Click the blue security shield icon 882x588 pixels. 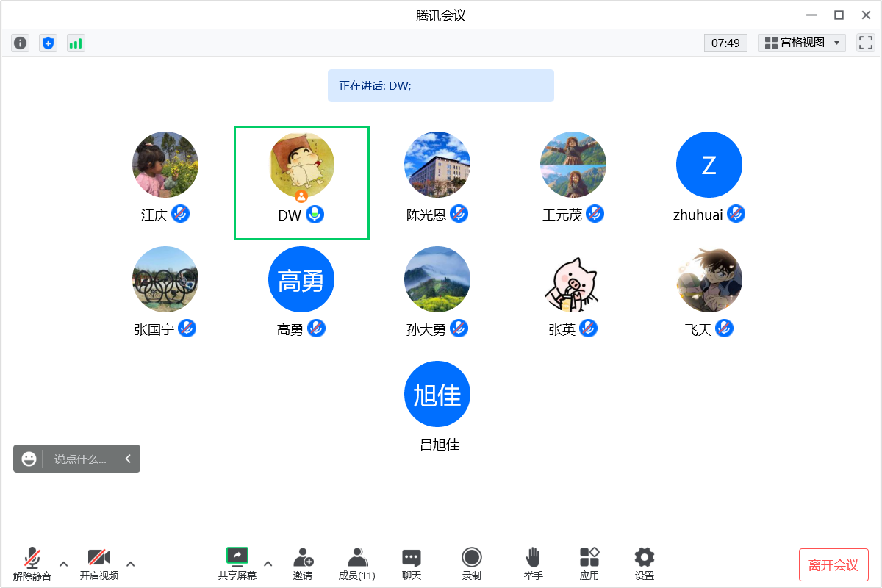click(48, 43)
